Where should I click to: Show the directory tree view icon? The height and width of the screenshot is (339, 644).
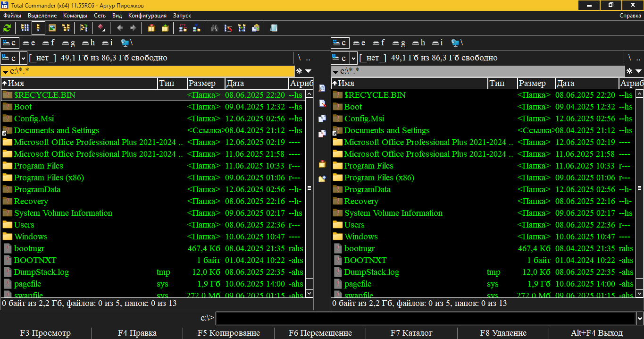click(x=66, y=28)
